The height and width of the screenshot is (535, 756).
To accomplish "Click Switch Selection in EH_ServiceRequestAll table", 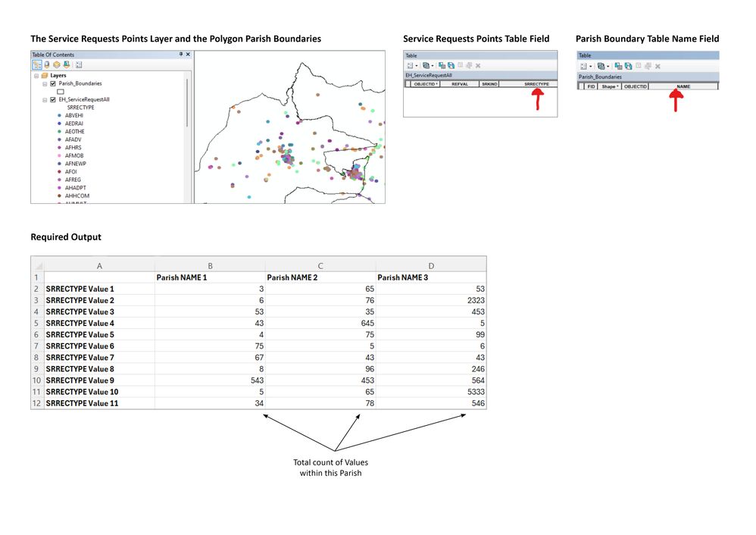I will point(451,66).
